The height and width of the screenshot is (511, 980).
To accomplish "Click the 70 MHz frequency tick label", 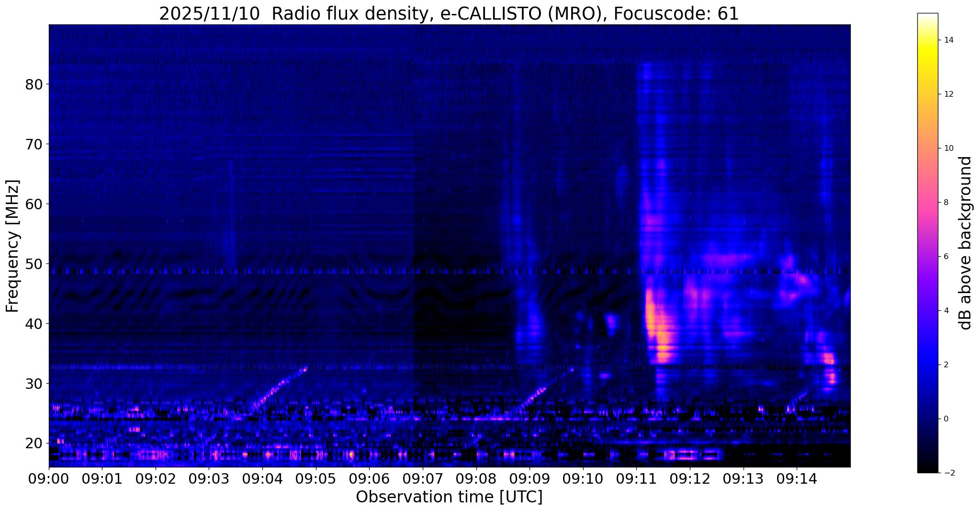I will [x=34, y=144].
